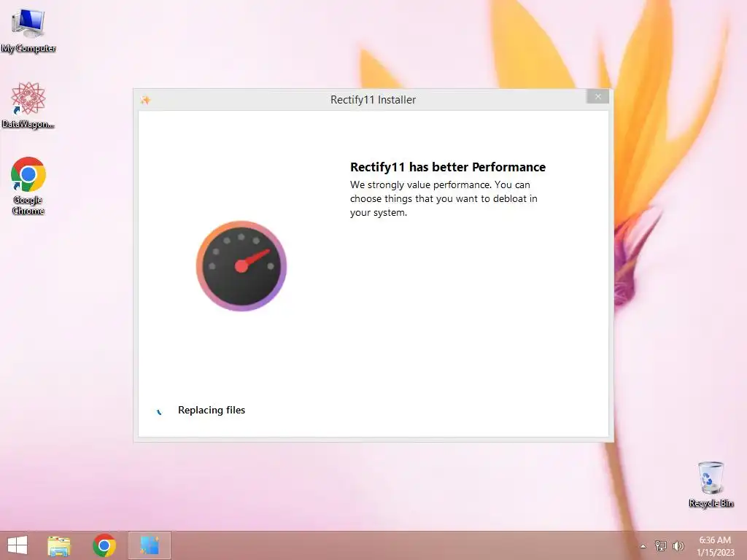Screen dimensions: 747x560
Task: Select the Recycle Bin desktop icon
Action: [x=711, y=484]
